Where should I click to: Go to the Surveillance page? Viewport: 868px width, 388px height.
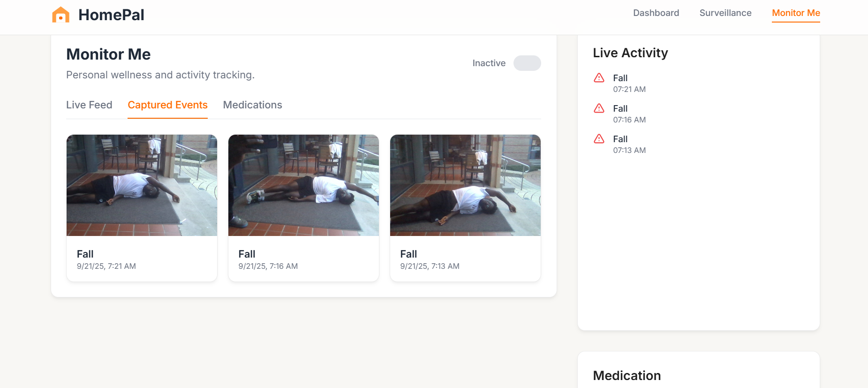725,13
